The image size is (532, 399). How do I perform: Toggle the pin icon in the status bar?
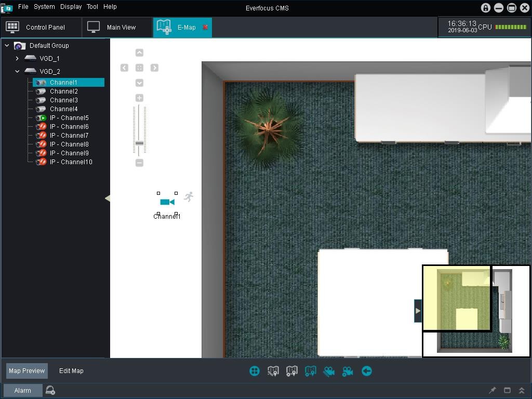493,390
